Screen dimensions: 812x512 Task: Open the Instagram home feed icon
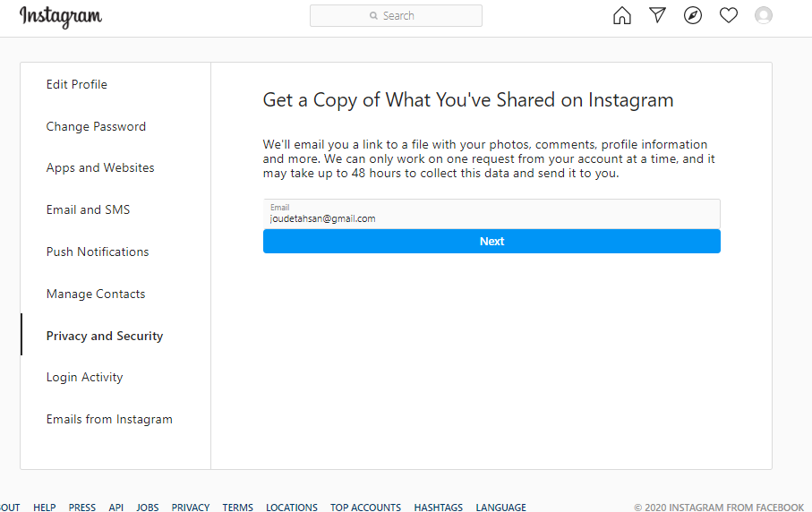(x=622, y=15)
